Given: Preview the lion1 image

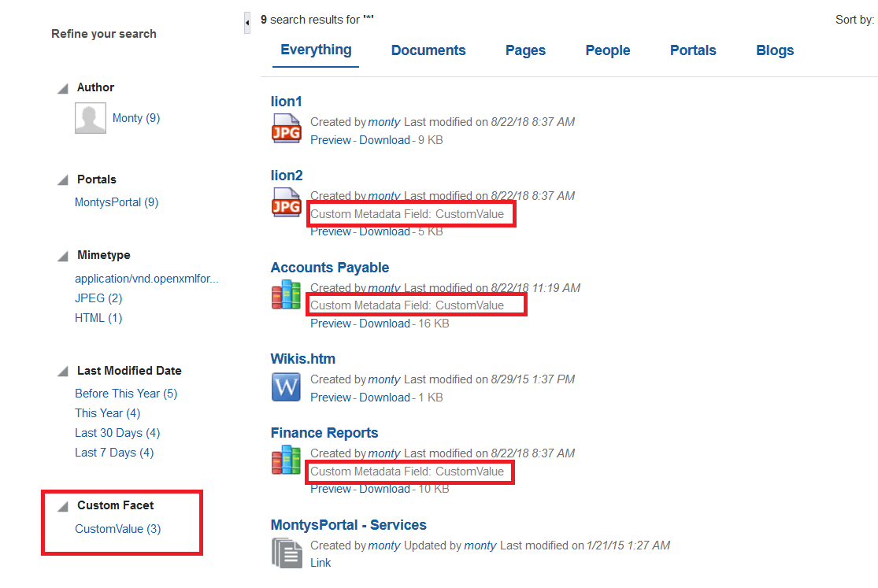Looking at the screenshot, I should tap(331, 139).
